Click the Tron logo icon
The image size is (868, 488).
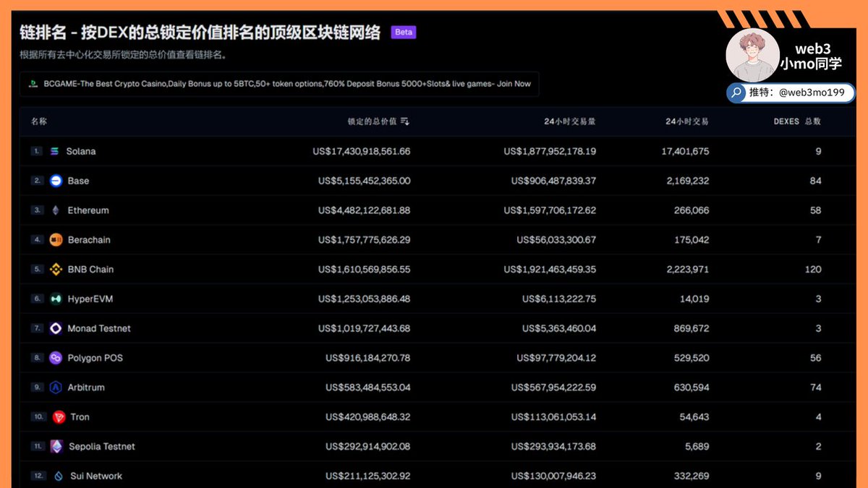59,417
